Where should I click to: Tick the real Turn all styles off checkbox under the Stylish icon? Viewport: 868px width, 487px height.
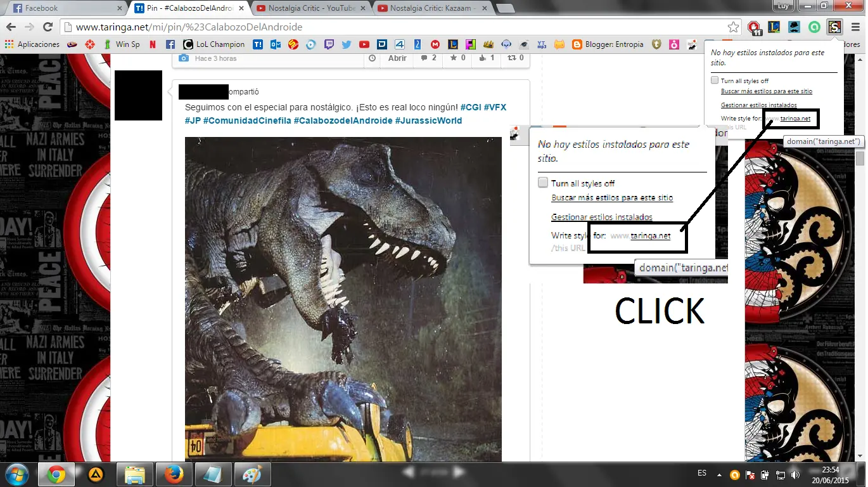pos(715,81)
